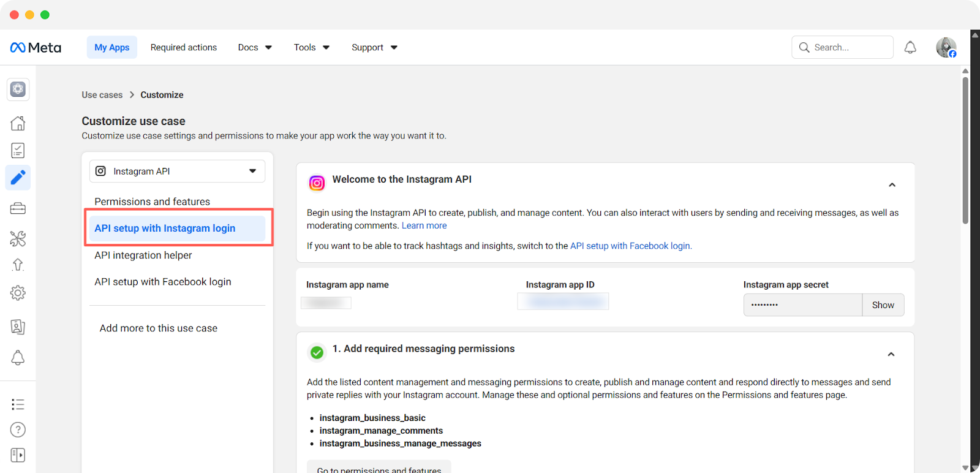Screen dimensions: 980x473
Task: Collapse the Add required messaging permissions section
Action: pos(891,354)
